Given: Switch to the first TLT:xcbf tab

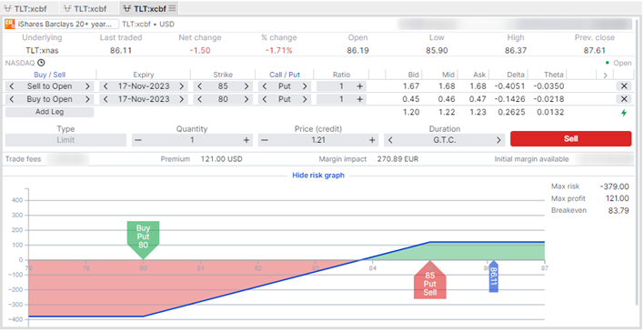Looking at the screenshot, I should (x=25, y=8).
